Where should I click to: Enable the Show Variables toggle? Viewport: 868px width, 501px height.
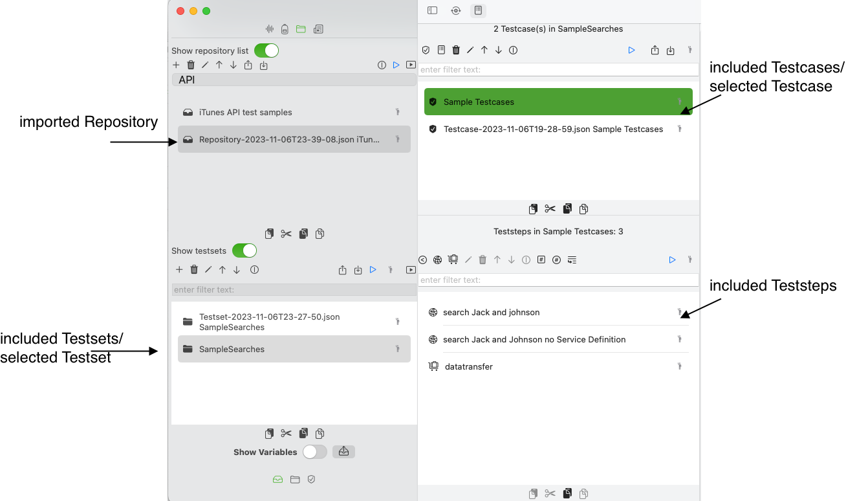pos(315,452)
